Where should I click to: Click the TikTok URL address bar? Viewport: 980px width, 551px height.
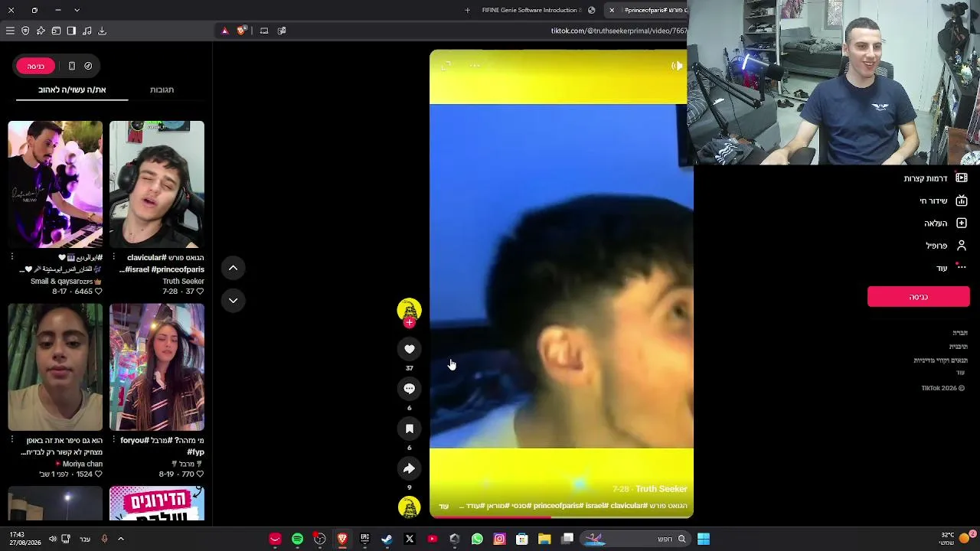(x=619, y=31)
